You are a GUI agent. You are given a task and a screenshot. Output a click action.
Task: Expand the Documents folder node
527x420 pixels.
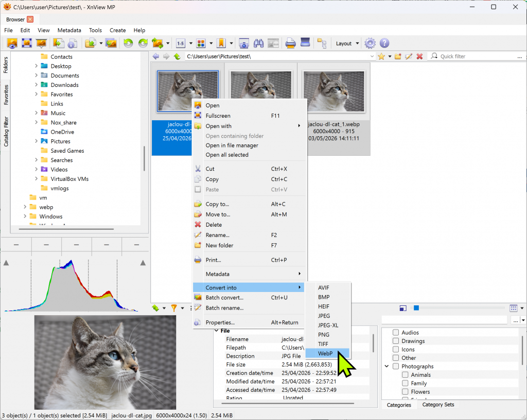[x=37, y=76]
